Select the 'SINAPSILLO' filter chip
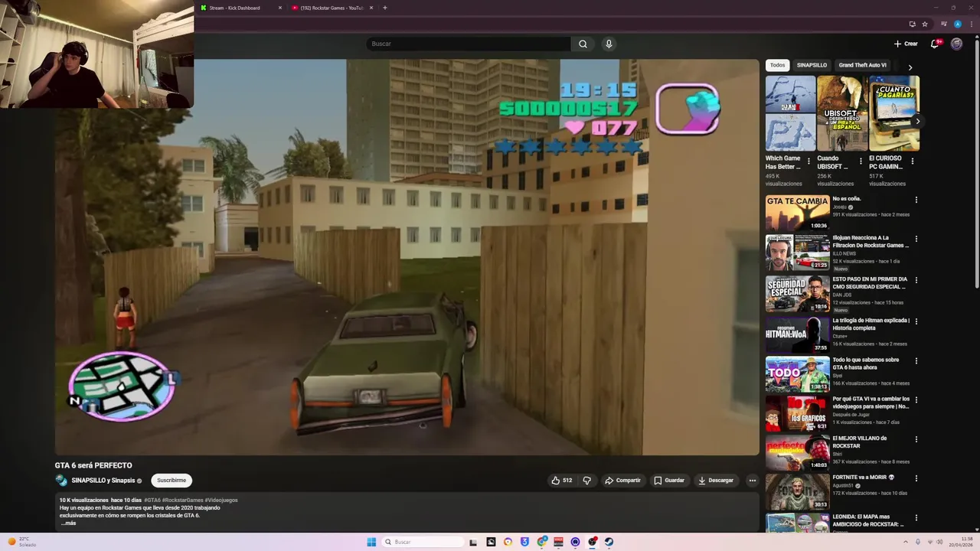The height and width of the screenshot is (551, 980). (x=812, y=65)
